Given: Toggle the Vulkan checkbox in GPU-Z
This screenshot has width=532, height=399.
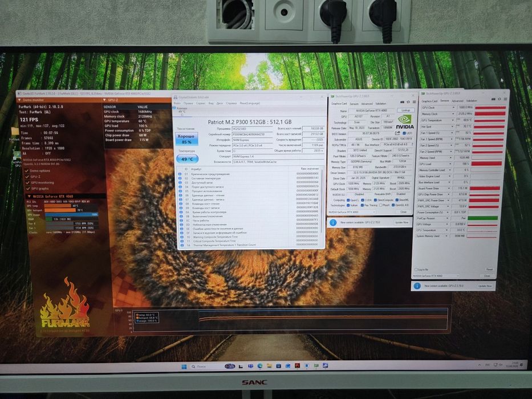Looking at the screenshot, I should (x=348, y=205).
